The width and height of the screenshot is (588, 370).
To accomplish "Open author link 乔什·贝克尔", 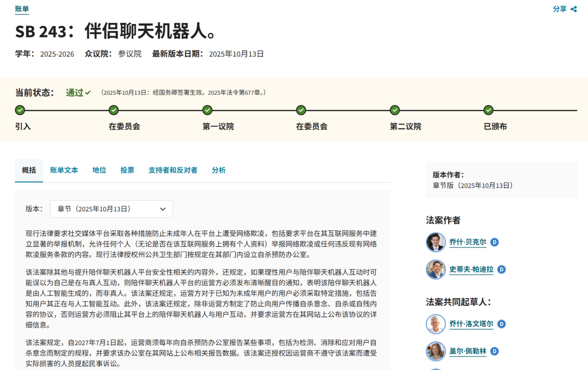I will [468, 242].
